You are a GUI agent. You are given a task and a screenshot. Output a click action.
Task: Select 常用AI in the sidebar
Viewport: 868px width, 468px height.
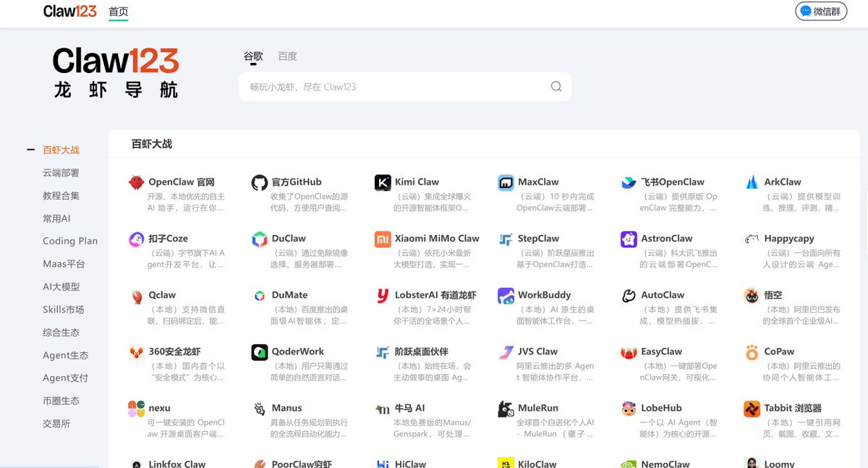coord(56,218)
